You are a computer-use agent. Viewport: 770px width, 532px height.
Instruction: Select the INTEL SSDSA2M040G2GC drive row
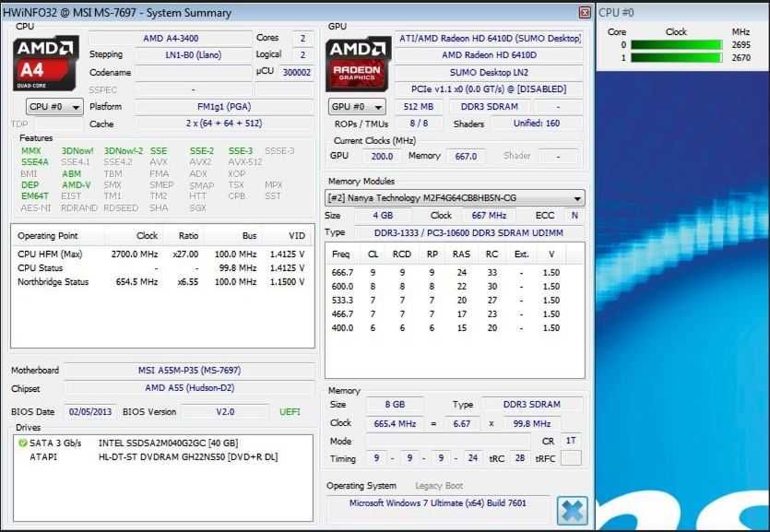click(x=162, y=443)
